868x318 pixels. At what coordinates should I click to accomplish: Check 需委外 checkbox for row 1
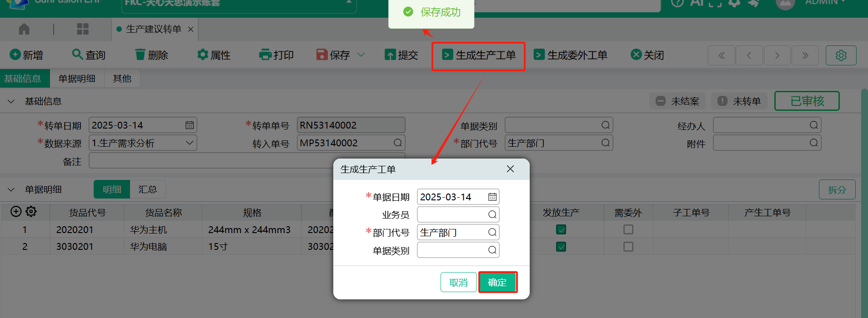click(x=628, y=229)
